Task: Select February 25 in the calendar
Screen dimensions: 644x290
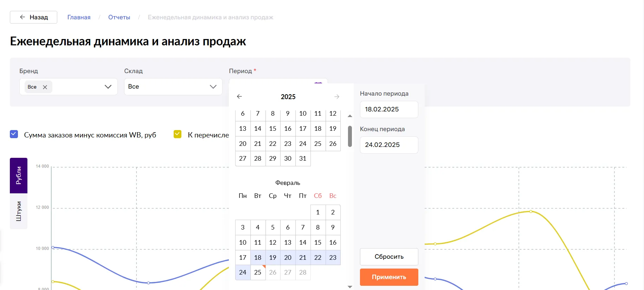Action: pos(258,272)
